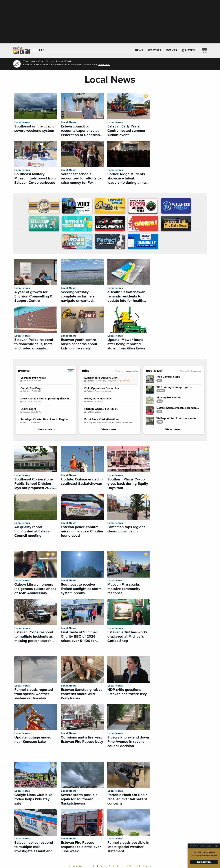Open the Taste of Summer tile

pyautogui.click(x=44, y=206)
